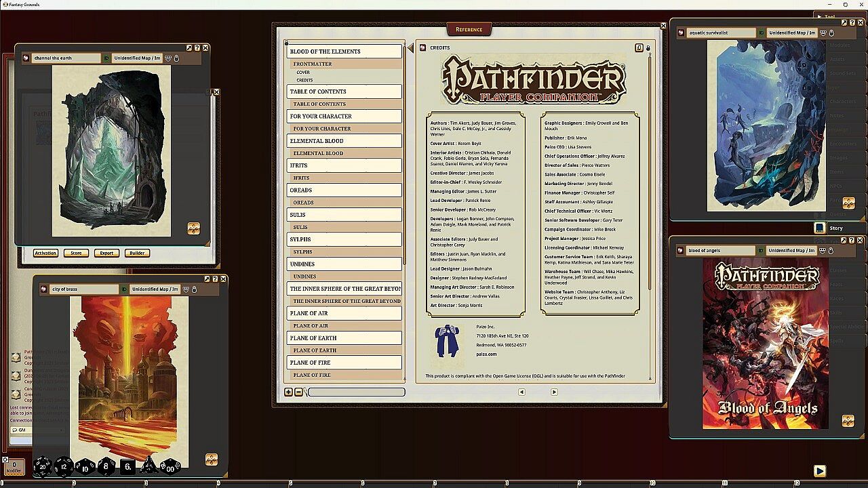Collapse index panel with arrow beside Credits
This screenshot has height=488, width=868.
tap(410, 47)
